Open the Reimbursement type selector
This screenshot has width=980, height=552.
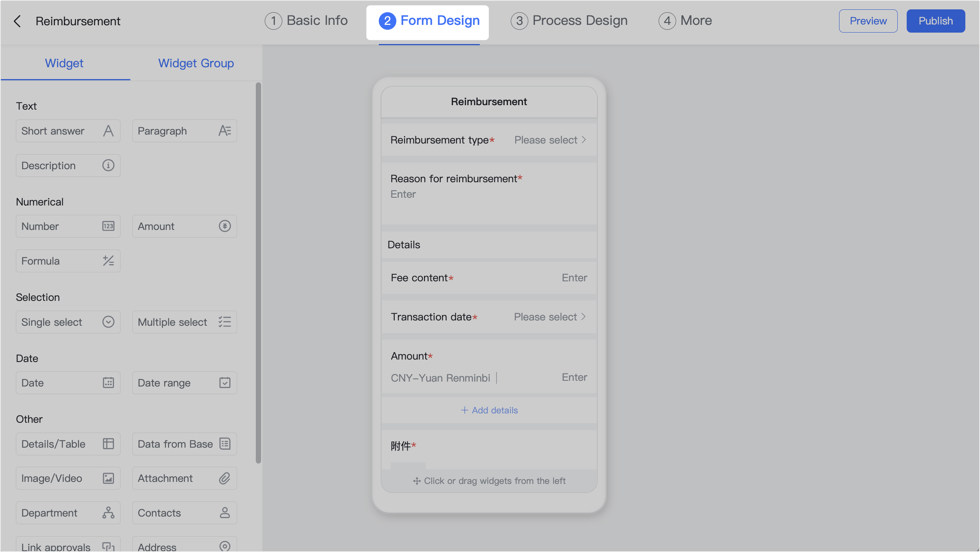click(549, 139)
